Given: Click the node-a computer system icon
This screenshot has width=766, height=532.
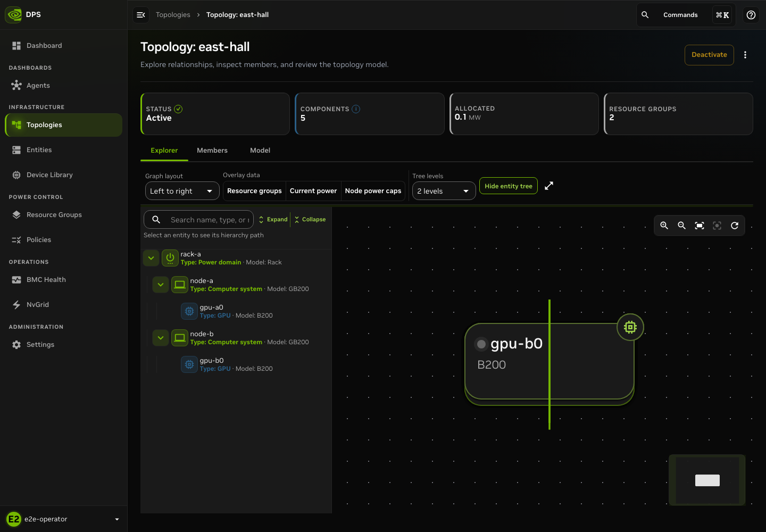Looking at the screenshot, I should (180, 285).
